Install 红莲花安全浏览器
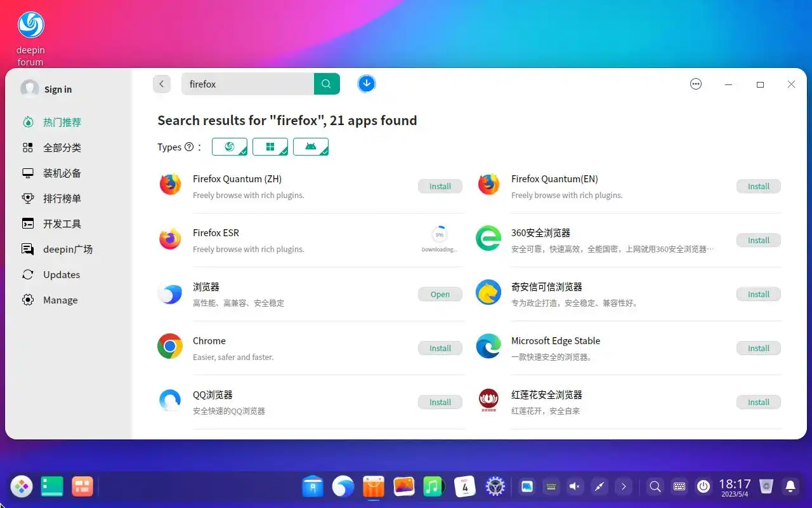The image size is (812, 508). click(x=759, y=402)
